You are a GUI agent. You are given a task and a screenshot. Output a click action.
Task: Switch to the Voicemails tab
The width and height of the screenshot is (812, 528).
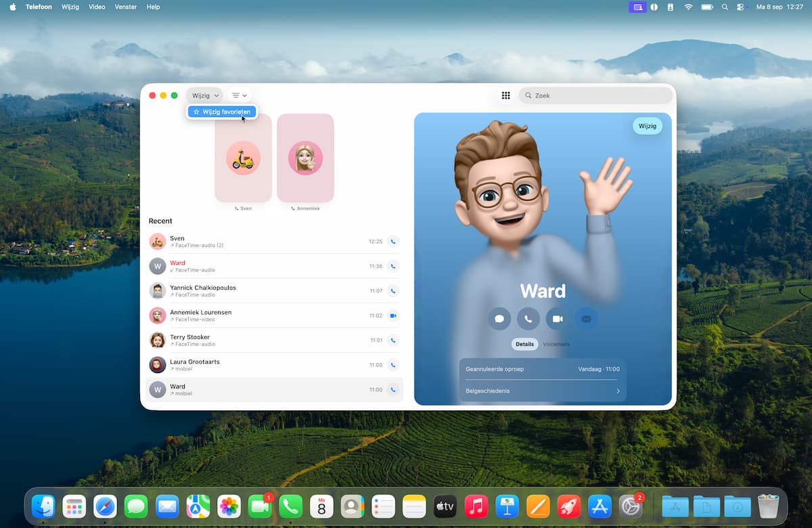point(556,344)
